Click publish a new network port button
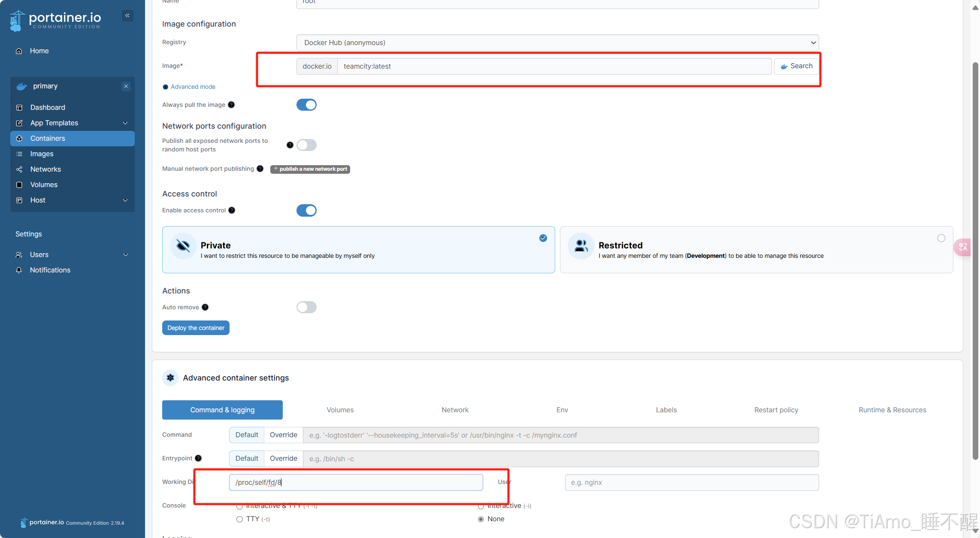 coord(310,169)
